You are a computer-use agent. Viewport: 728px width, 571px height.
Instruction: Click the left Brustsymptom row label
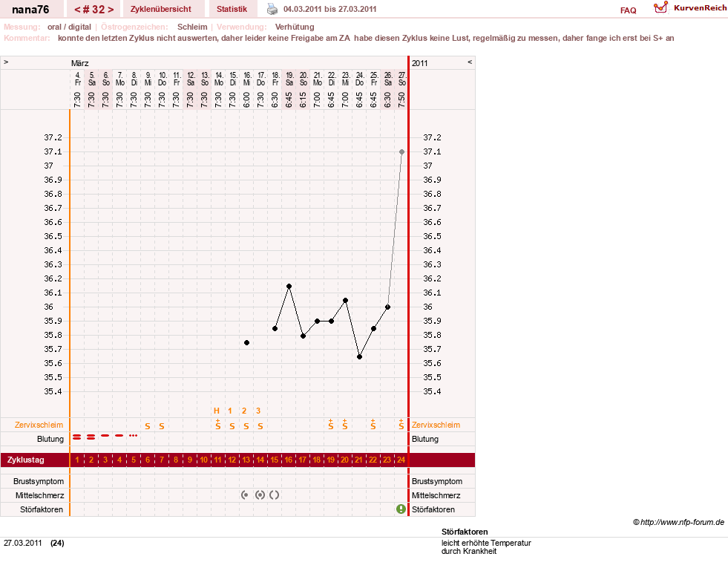pyautogui.click(x=39, y=481)
